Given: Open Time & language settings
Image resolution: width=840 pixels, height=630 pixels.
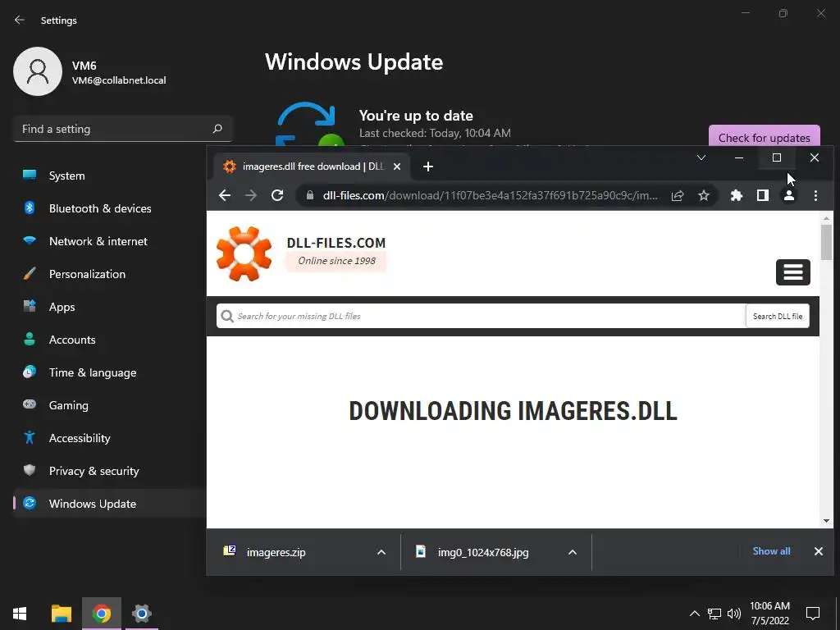Looking at the screenshot, I should pyautogui.click(x=110, y=373).
